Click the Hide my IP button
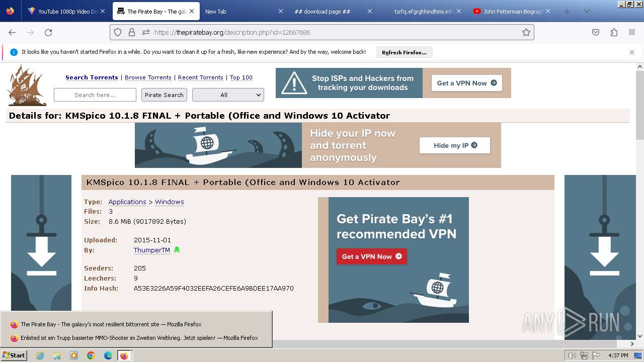This screenshot has height=362, width=644. click(455, 145)
